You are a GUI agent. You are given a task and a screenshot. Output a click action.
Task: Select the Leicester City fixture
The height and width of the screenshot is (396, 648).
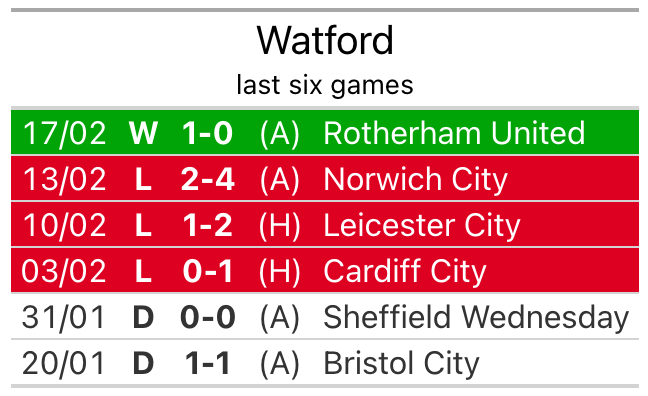point(325,224)
